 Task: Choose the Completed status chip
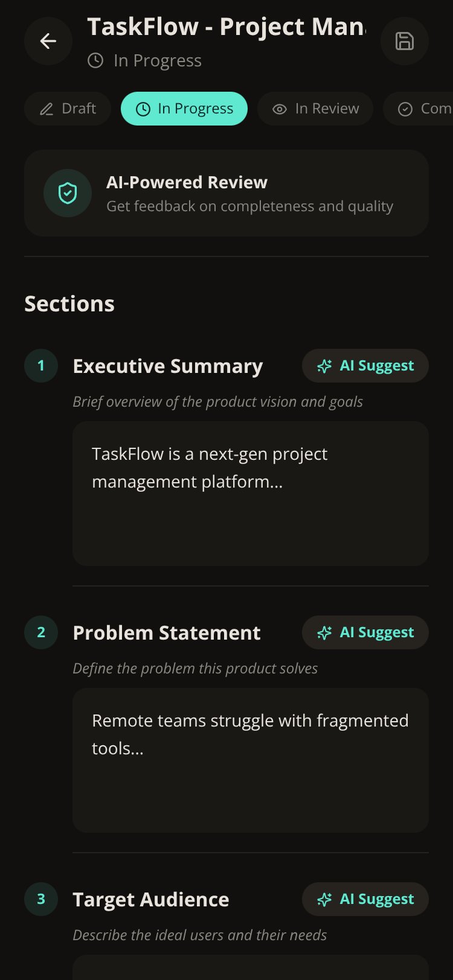[x=418, y=109]
